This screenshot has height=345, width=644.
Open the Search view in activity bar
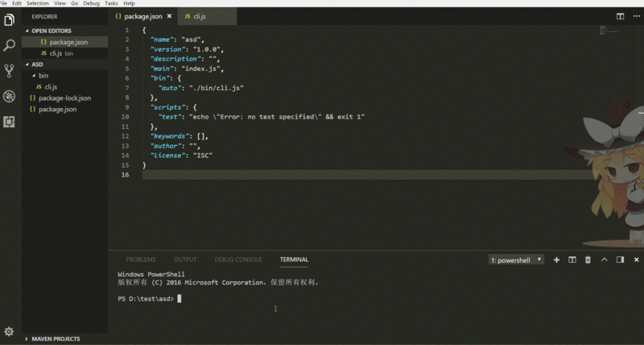click(10, 44)
